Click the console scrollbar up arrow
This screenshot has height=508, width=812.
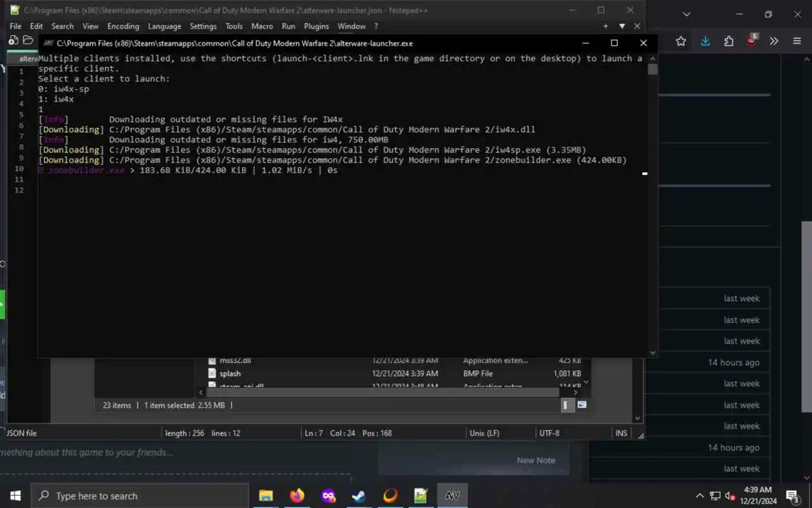(652, 58)
